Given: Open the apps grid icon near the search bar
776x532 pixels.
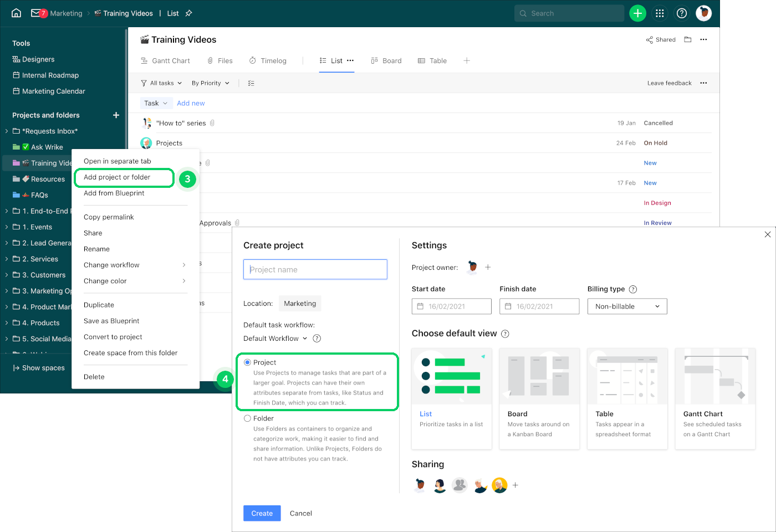Looking at the screenshot, I should [x=660, y=13].
